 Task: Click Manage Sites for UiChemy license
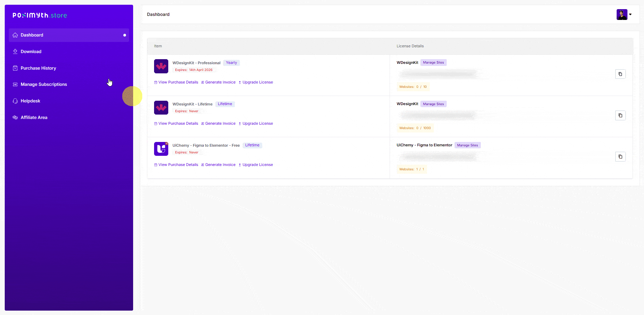(x=468, y=145)
